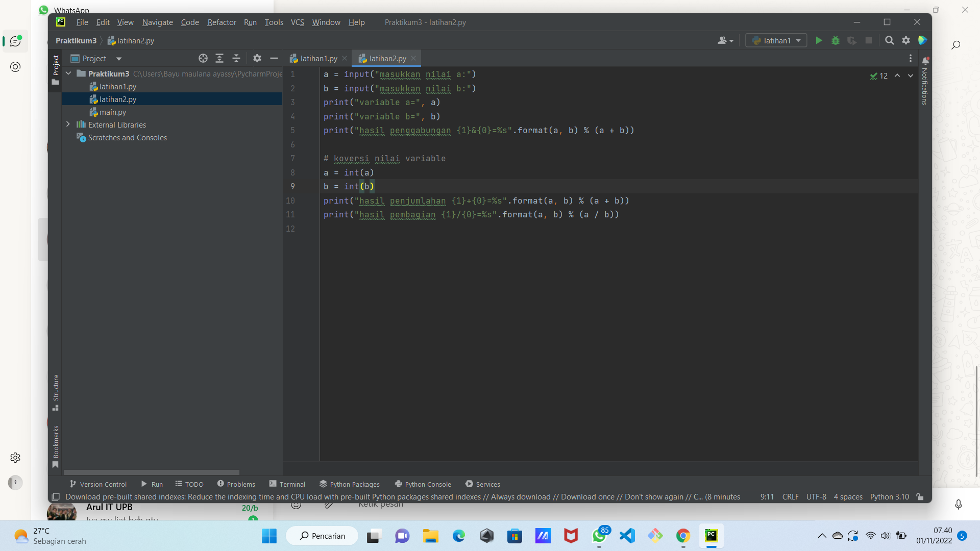Viewport: 980px width, 551px height.
Task: Open IDE settings via the gear icon
Action: coord(907,40)
